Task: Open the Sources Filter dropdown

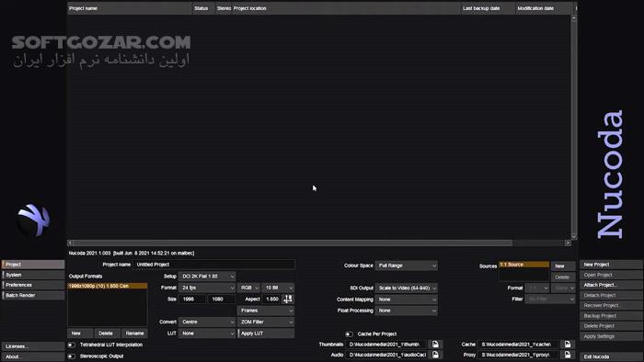Action: (550, 300)
